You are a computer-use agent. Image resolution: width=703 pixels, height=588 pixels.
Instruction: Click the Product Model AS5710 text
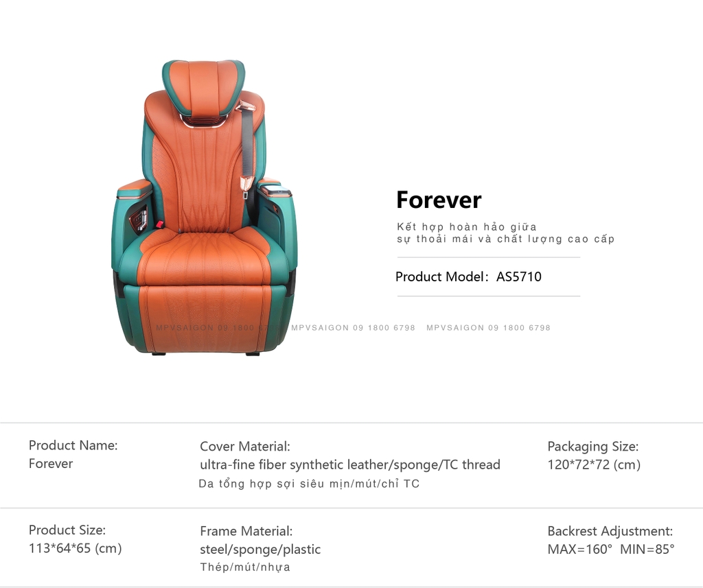tap(468, 277)
